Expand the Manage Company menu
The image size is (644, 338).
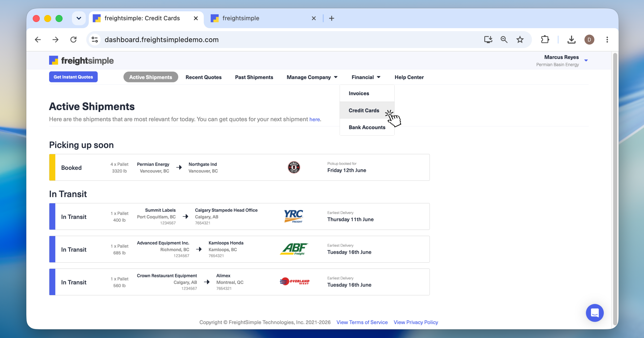point(312,77)
